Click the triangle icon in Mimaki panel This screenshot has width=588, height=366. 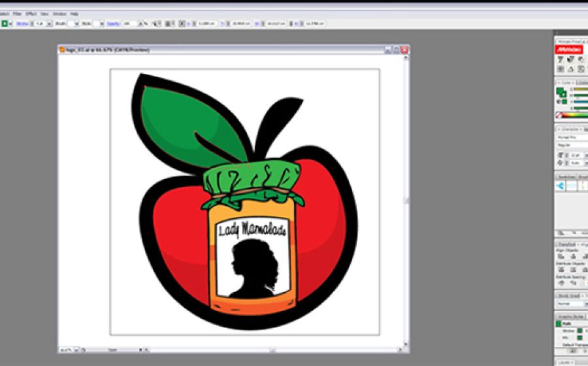click(571, 69)
